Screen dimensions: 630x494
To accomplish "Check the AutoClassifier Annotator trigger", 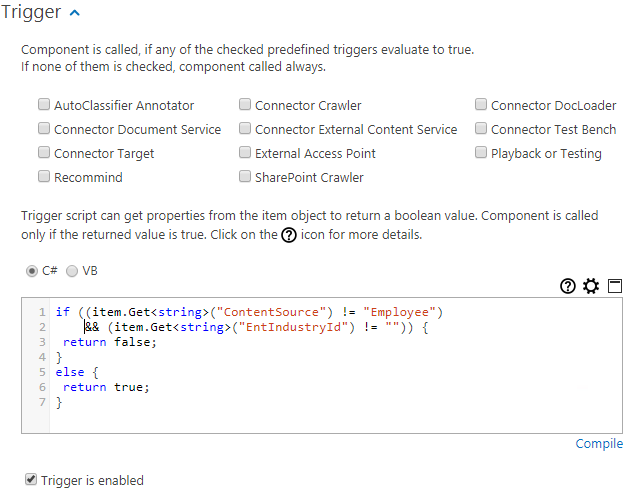I will (44, 105).
